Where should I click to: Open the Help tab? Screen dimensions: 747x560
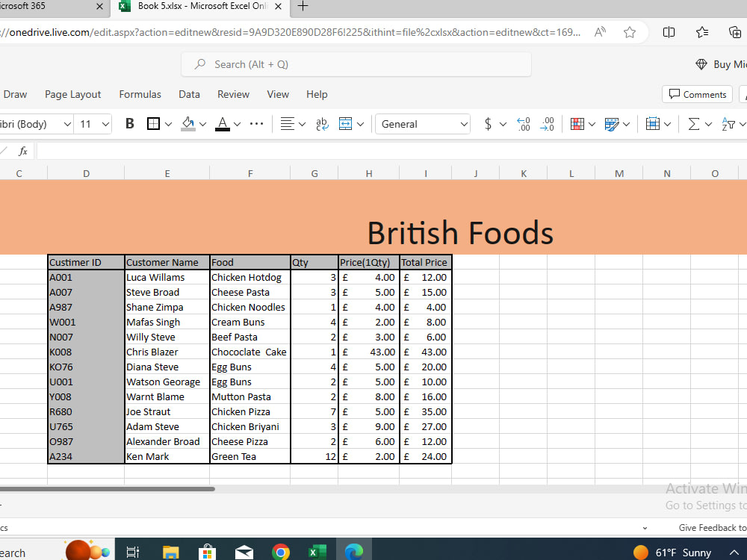coord(317,94)
